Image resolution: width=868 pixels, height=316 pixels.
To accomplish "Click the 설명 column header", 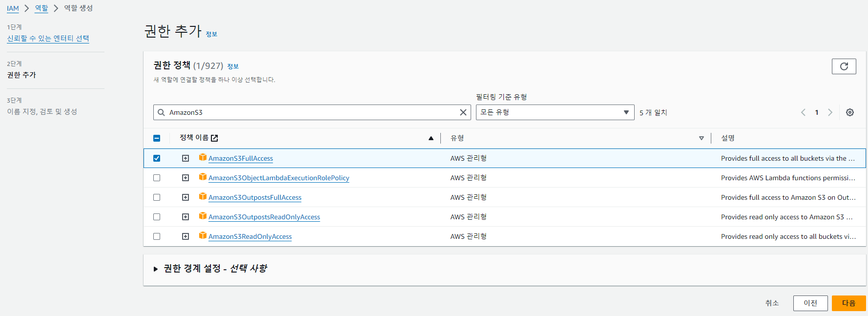I will click(x=728, y=138).
